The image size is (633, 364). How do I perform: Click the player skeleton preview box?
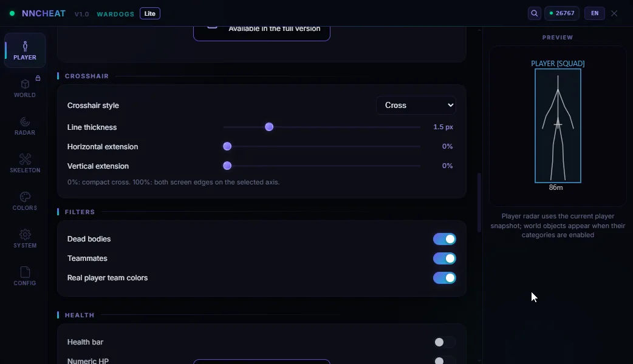[558, 126]
